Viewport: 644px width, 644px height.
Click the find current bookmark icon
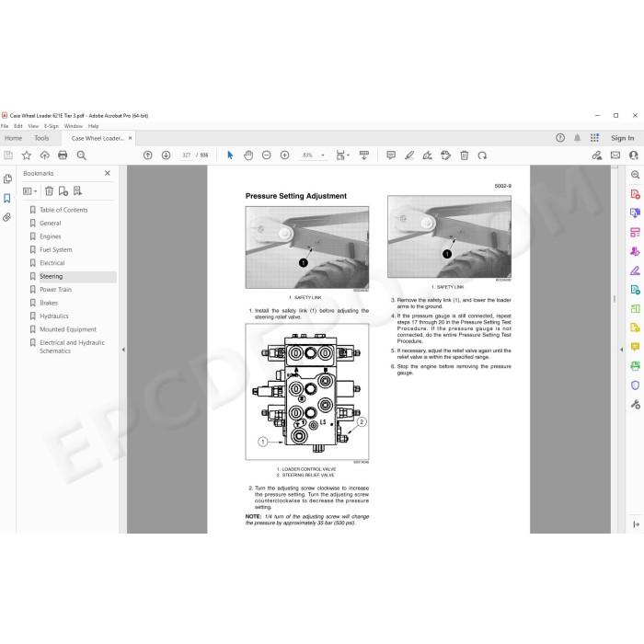tap(77, 191)
